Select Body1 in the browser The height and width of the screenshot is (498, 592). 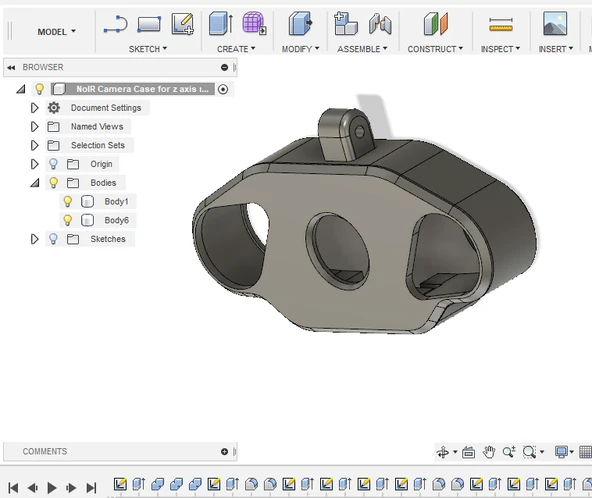(x=116, y=202)
